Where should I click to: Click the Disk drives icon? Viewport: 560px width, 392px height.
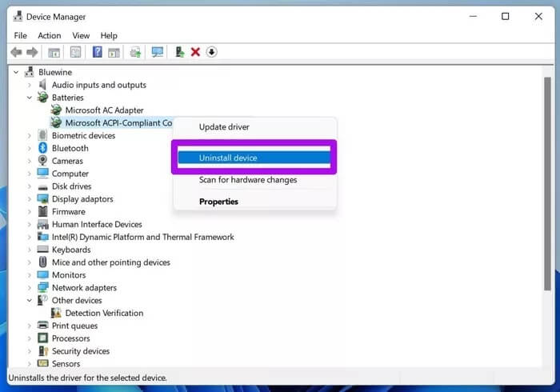point(43,186)
